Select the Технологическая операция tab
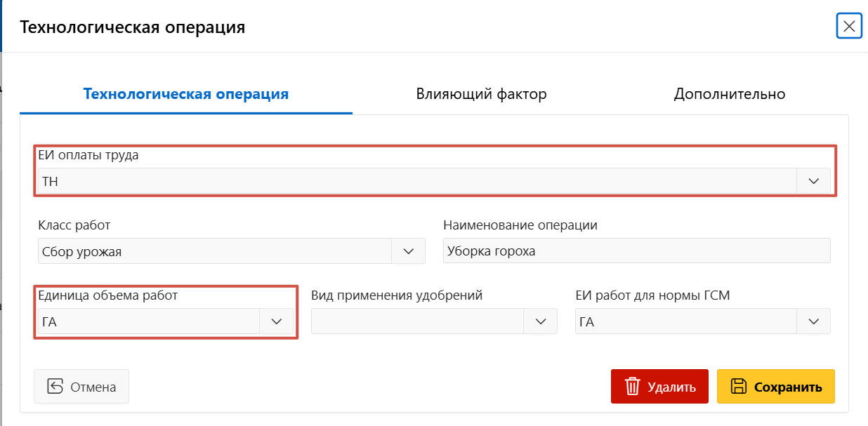Screen dimensions: 868x426 pos(186,94)
